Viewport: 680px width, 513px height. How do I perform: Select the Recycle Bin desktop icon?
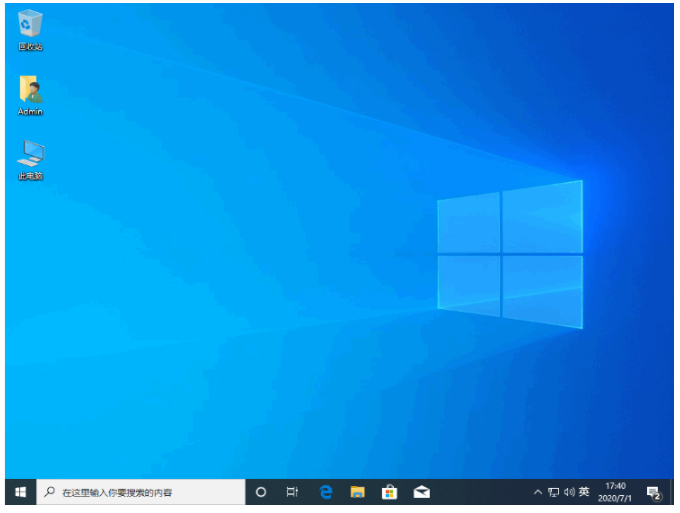click(x=30, y=26)
